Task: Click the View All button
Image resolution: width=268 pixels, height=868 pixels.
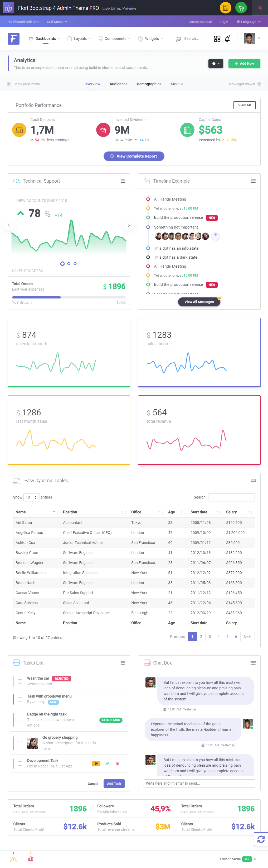Action: pos(245,105)
